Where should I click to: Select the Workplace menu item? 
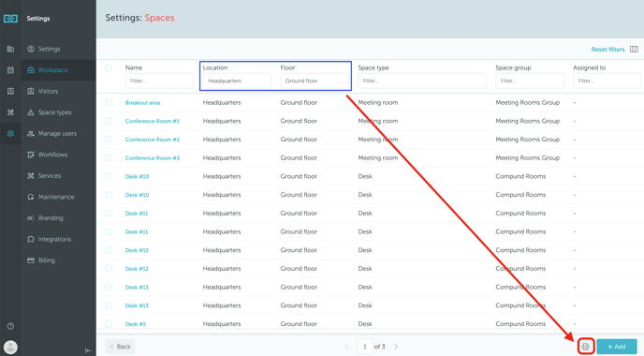click(x=58, y=70)
